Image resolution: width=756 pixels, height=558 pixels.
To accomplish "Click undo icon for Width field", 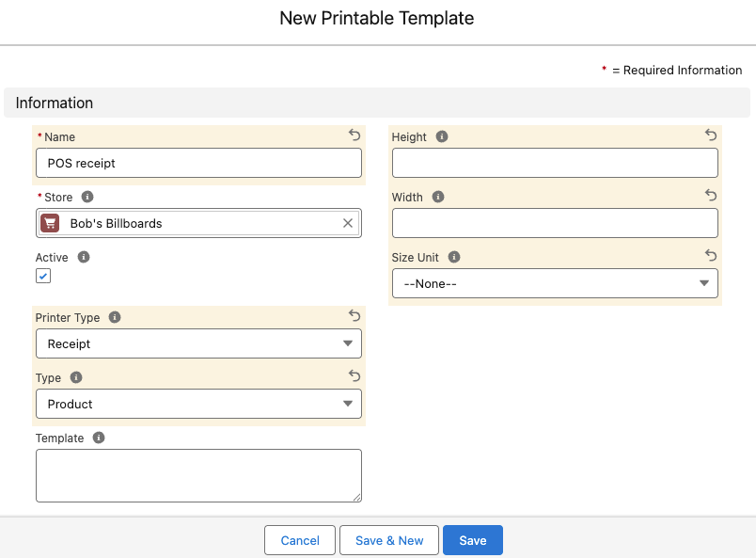I will 711,196.
